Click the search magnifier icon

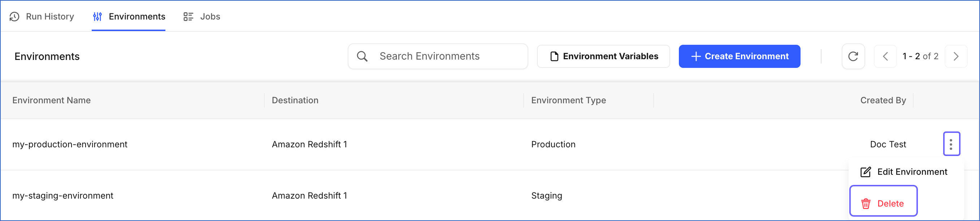point(362,56)
